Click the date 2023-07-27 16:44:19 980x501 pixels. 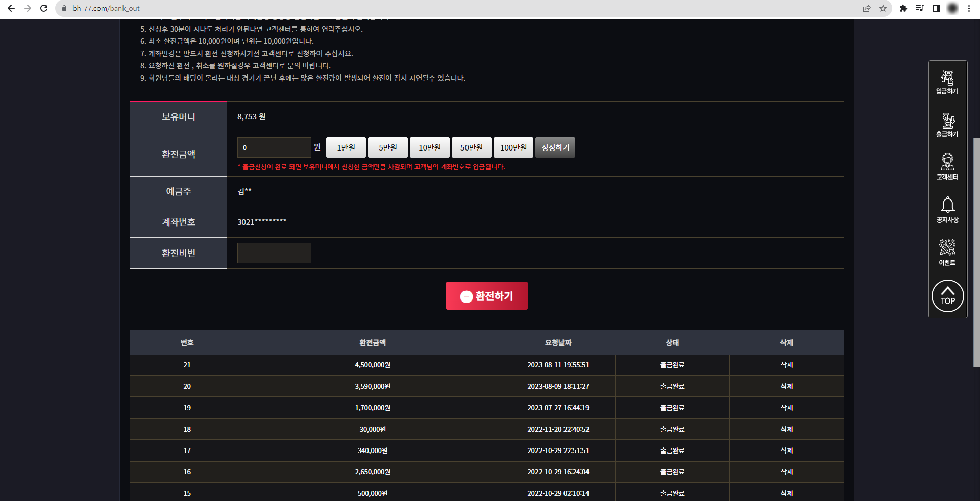pyautogui.click(x=558, y=408)
